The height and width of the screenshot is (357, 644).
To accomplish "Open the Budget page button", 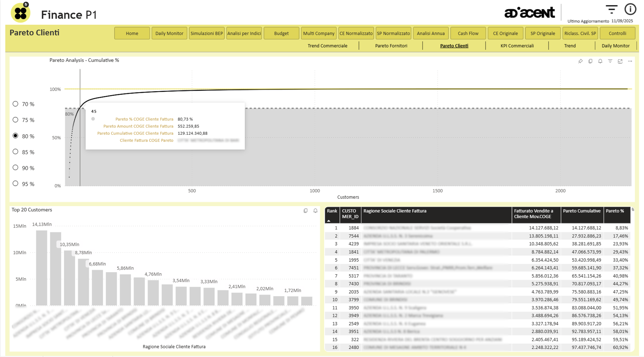I will pos(281,33).
